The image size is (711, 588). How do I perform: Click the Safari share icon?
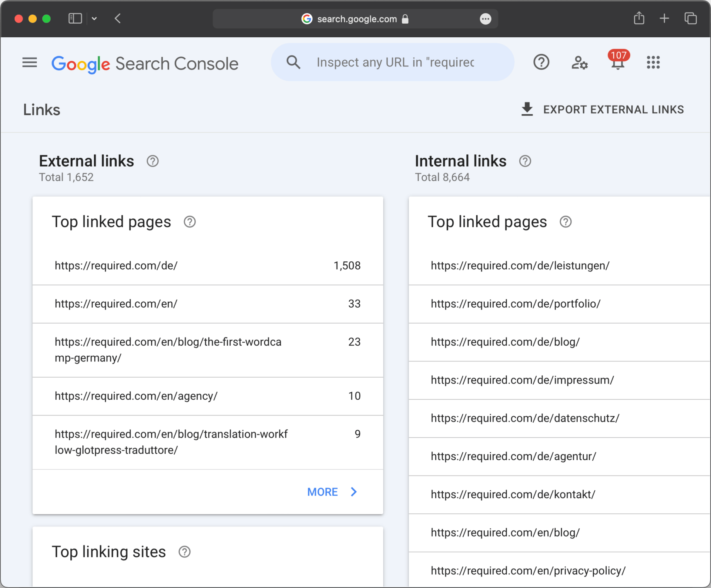[x=639, y=18]
